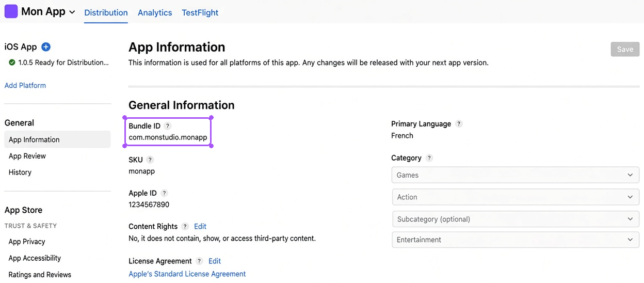Screen dimensions: 644x283
Task: Open the Entertainment category dropdown
Action: click(516, 240)
